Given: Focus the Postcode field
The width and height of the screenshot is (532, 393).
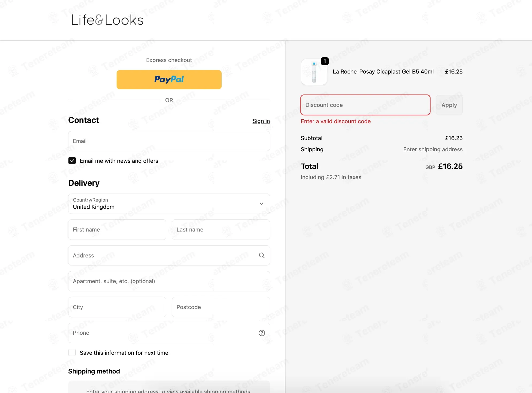Looking at the screenshot, I should coord(221,307).
